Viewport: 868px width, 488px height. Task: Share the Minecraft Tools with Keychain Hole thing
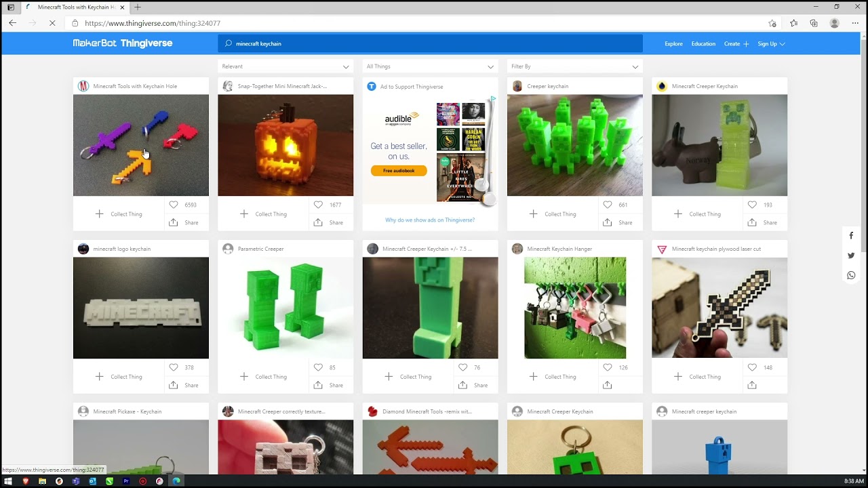click(x=184, y=222)
